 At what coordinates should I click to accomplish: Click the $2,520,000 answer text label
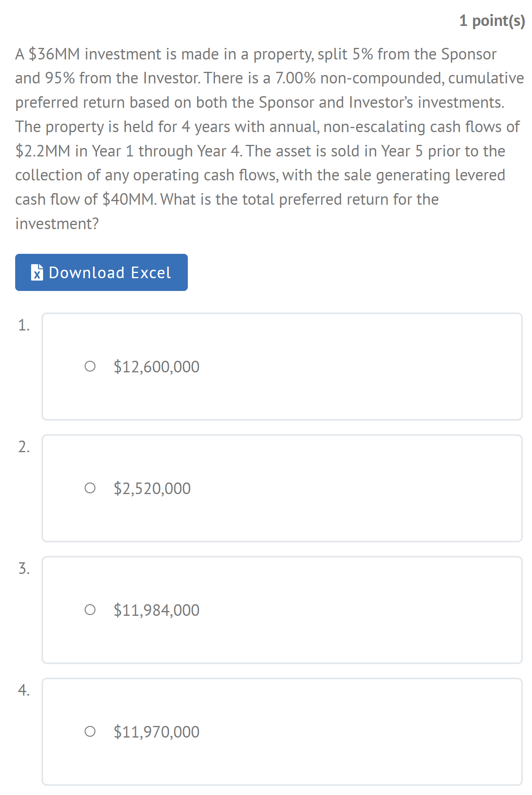click(x=152, y=488)
